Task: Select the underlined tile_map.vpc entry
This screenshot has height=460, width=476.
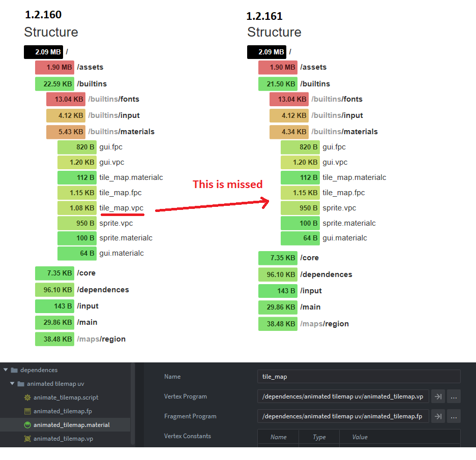Action: 122,208
